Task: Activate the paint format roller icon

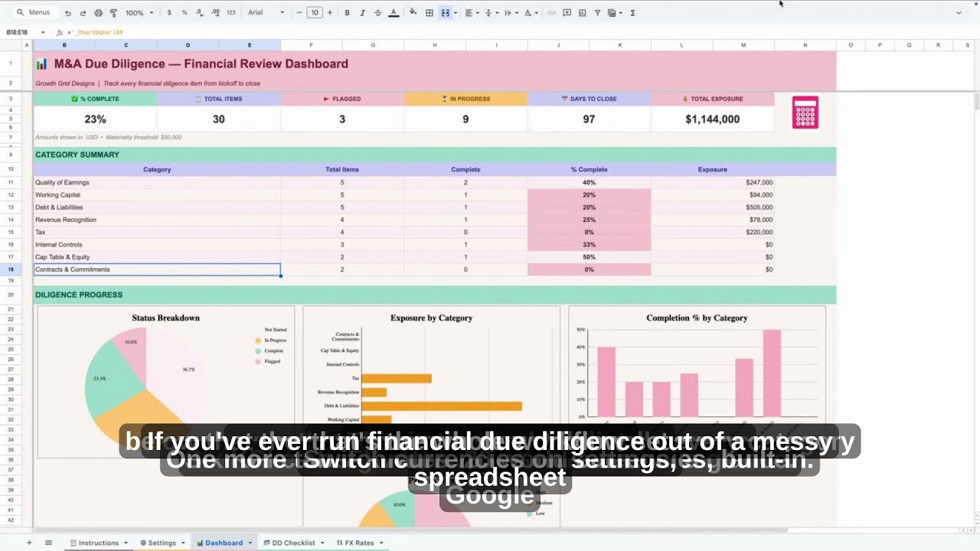Action: [113, 13]
